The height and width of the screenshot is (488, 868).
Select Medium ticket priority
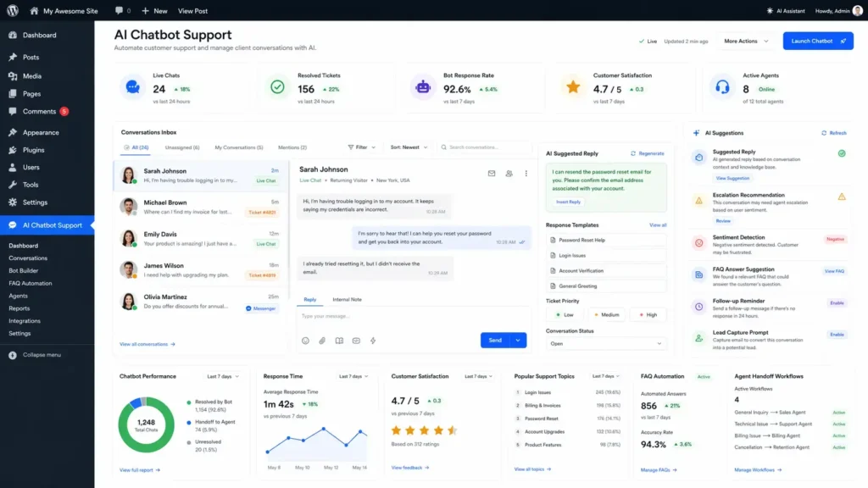click(x=606, y=315)
